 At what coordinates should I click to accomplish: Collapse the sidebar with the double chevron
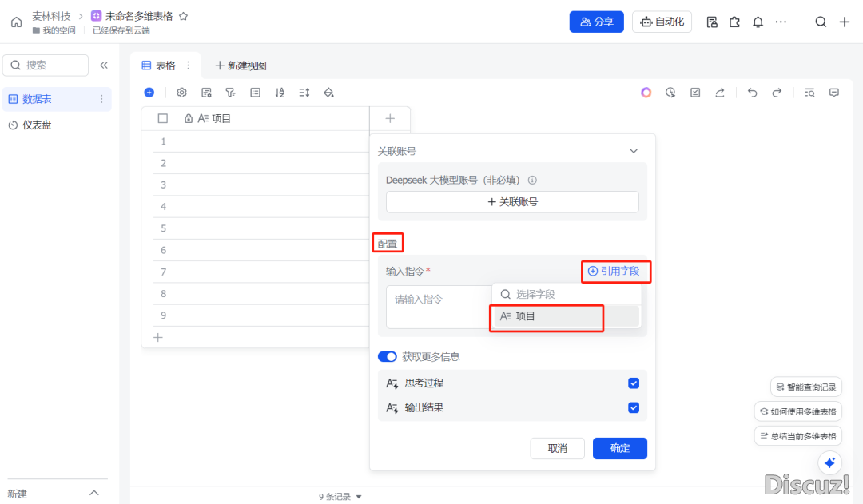point(103,65)
